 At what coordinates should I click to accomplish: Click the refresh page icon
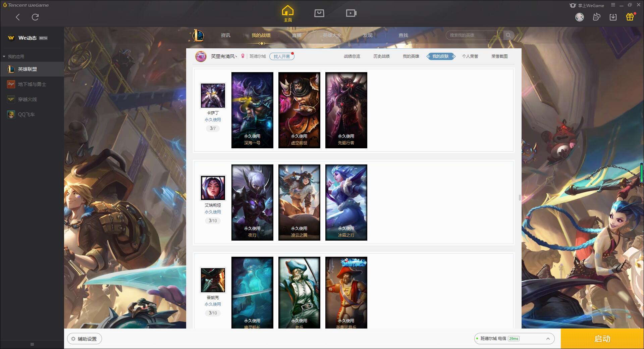tap(35, 17)
